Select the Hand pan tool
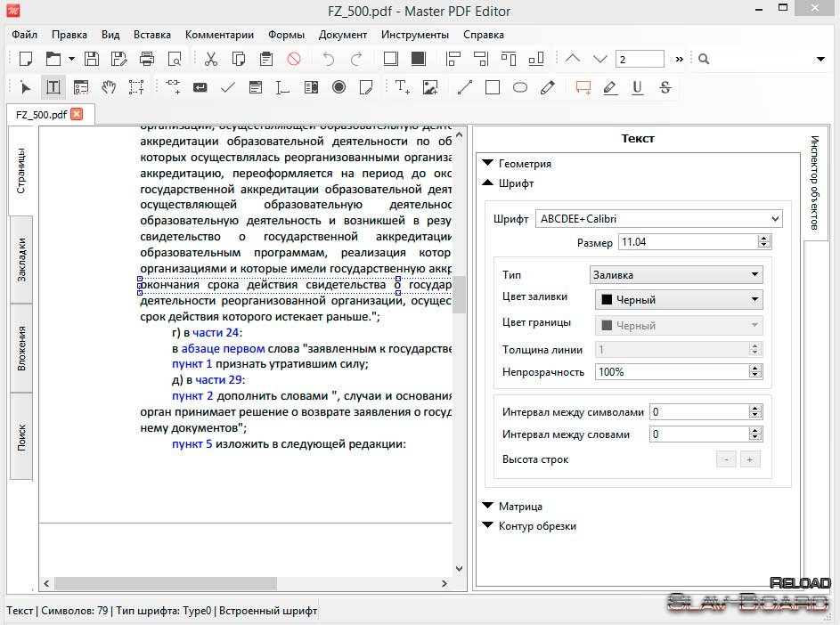 (109, 87)
